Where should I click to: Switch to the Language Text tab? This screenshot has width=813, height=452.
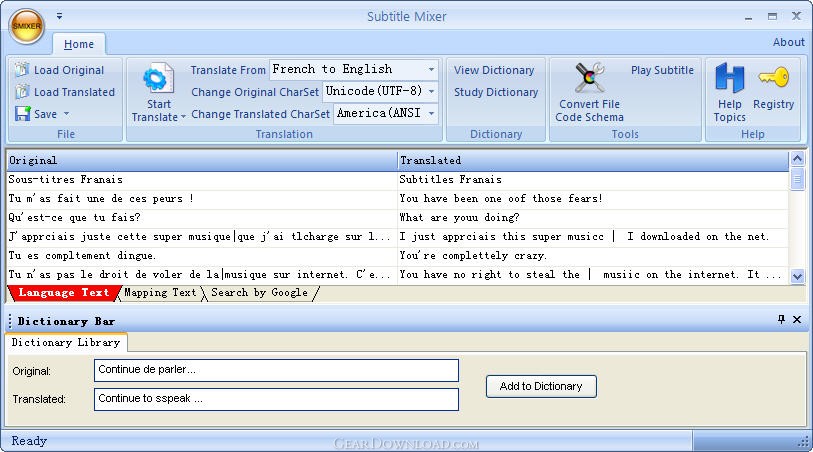(63, 293)
